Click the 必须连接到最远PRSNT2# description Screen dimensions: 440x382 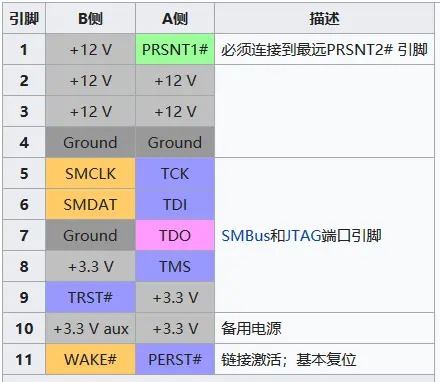point(324,49)
